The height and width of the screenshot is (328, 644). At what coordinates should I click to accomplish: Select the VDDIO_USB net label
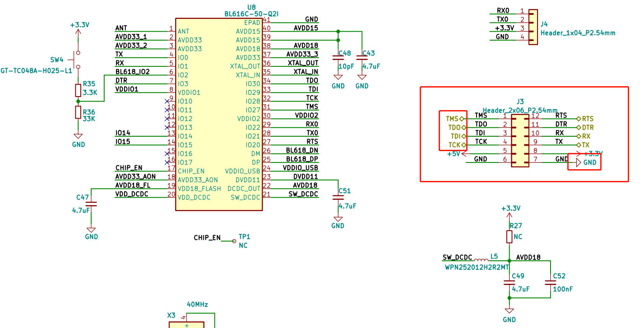coord(301,168)
